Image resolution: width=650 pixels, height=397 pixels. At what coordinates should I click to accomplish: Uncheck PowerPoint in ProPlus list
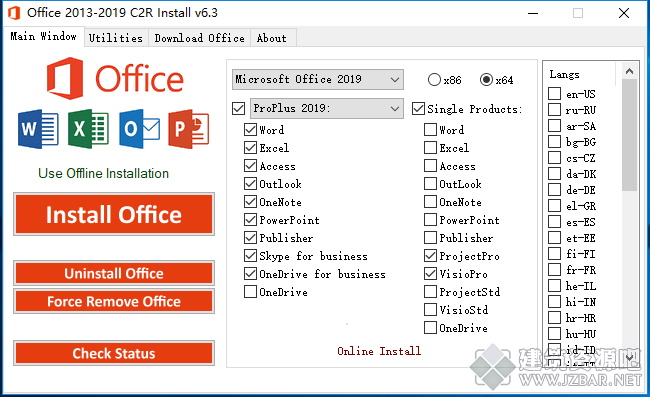tap(250, 220)
